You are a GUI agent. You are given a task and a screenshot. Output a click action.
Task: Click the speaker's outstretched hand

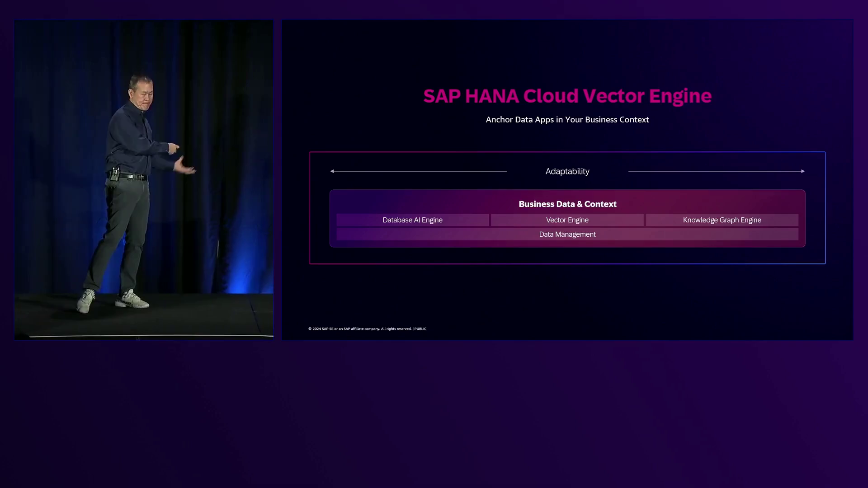[185, 166]
